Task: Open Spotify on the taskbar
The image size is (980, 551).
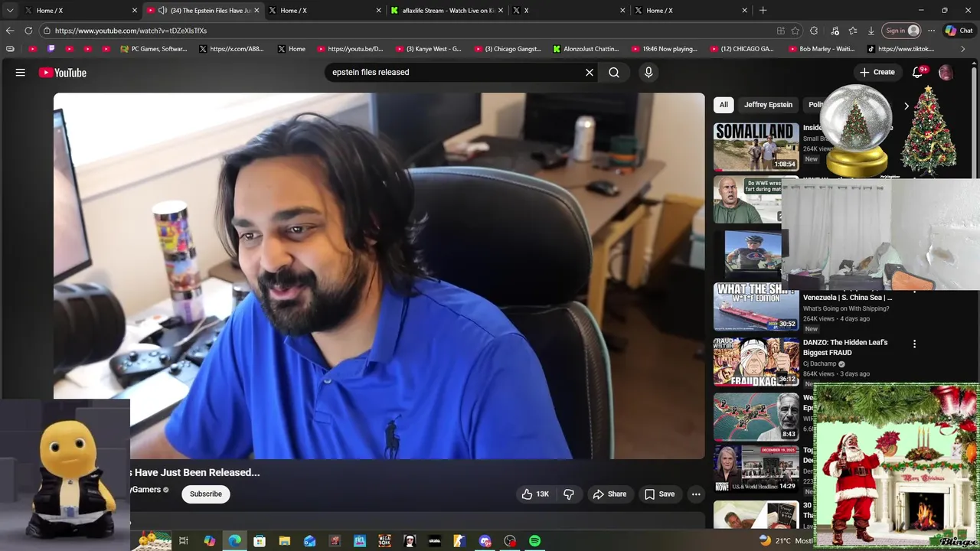Action: [535, 541]
